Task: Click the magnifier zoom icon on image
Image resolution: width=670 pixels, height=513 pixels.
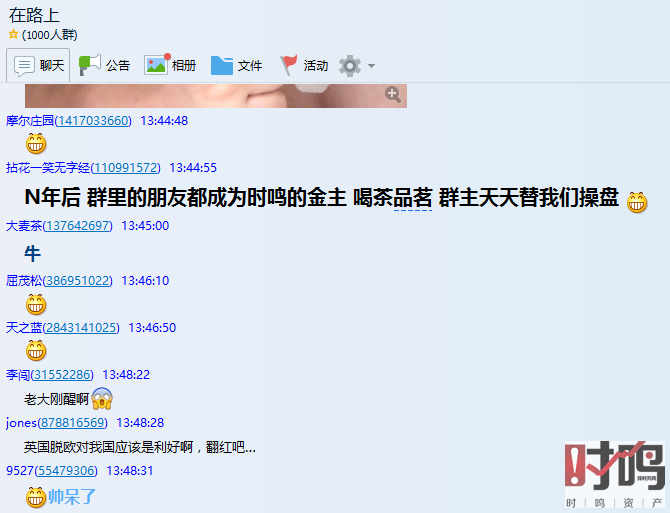Action: coord(393,94)
